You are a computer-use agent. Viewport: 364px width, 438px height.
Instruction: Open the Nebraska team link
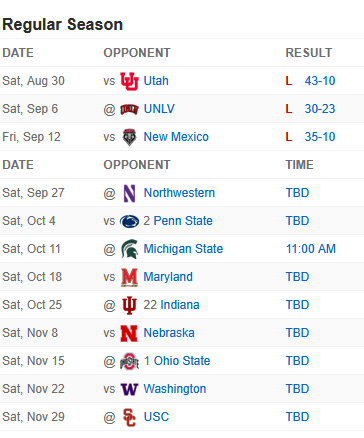point(169,333)
